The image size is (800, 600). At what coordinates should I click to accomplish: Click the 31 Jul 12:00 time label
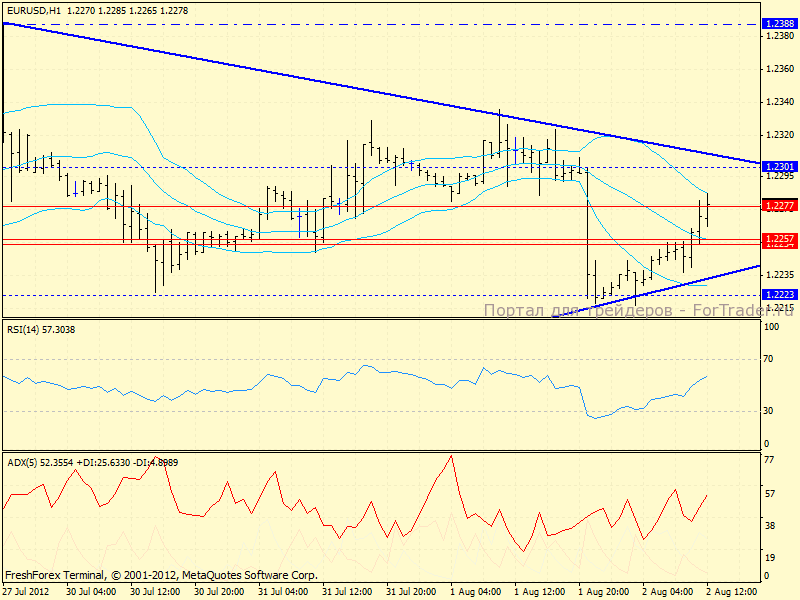[x=347, y=592]
